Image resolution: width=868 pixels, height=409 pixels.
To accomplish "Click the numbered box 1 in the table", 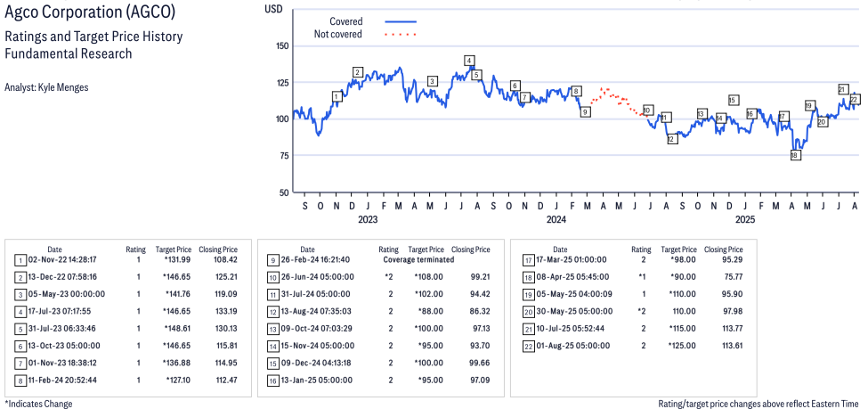I will 20,259.
